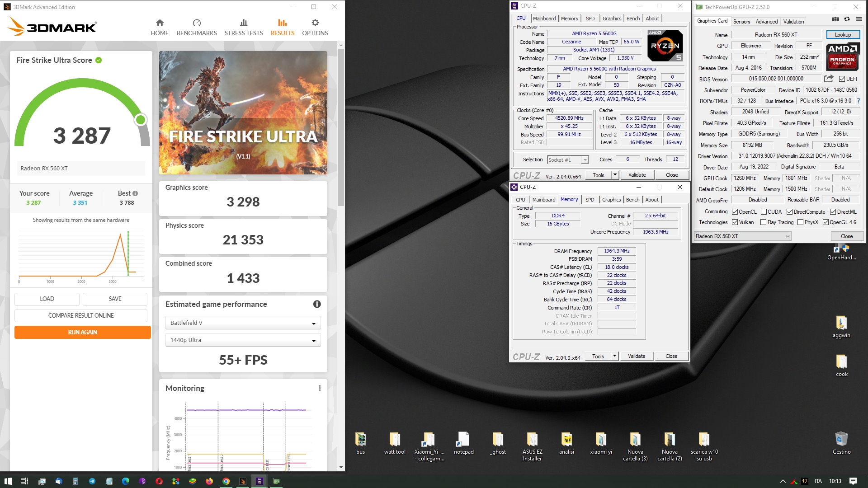Toggle OpenGL 4.6 checkbox in GPU-Z
868x488 pixels.
pyautogui.click(x=826, y=222)
